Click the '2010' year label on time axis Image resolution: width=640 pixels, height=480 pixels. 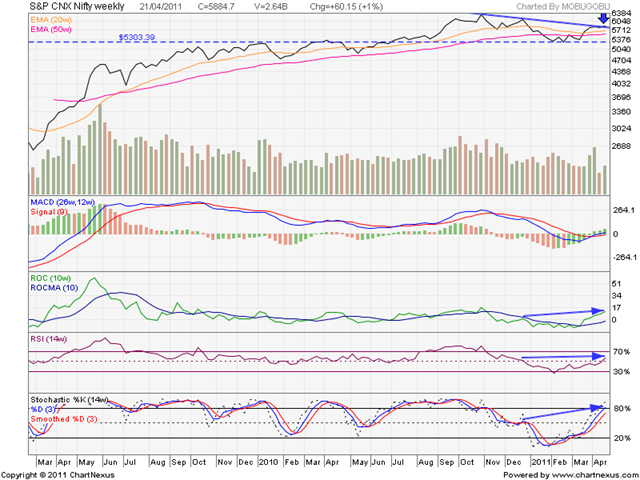coord(269,462)
